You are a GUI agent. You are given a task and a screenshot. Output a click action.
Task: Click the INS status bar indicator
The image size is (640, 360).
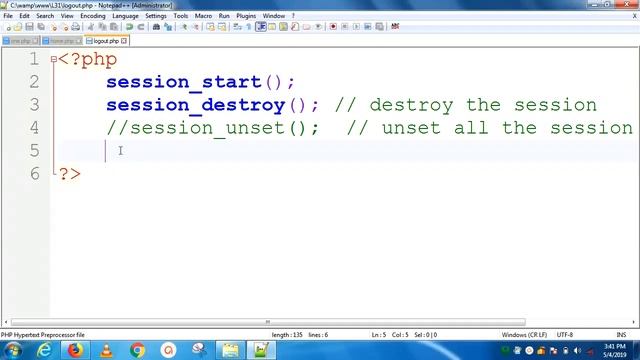click(621, 335)
